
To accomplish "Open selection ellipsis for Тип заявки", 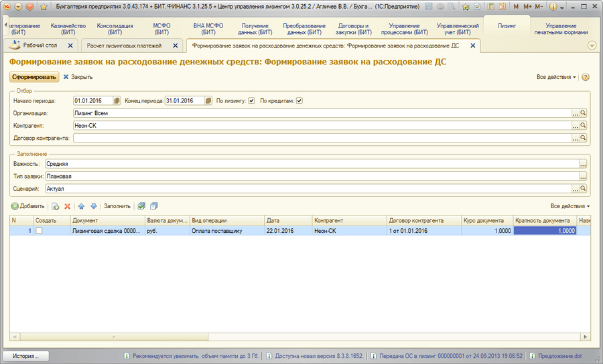I will click(x=583, y=176).
